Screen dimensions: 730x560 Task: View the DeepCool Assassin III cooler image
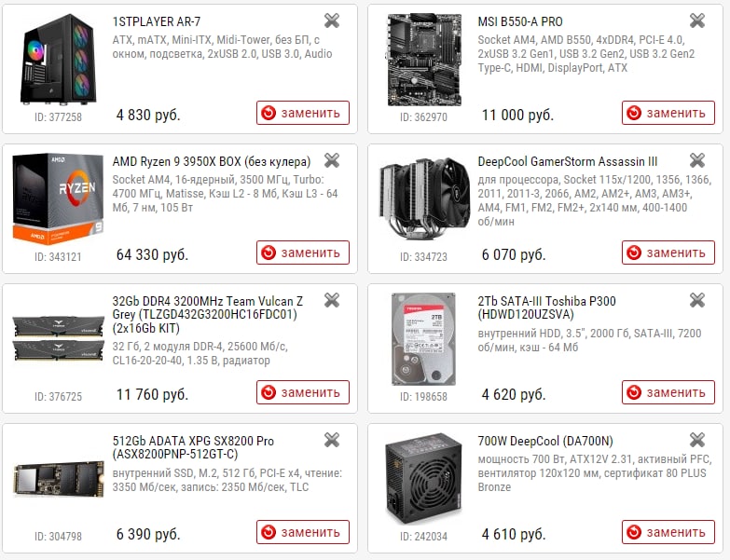click(423, 199)
